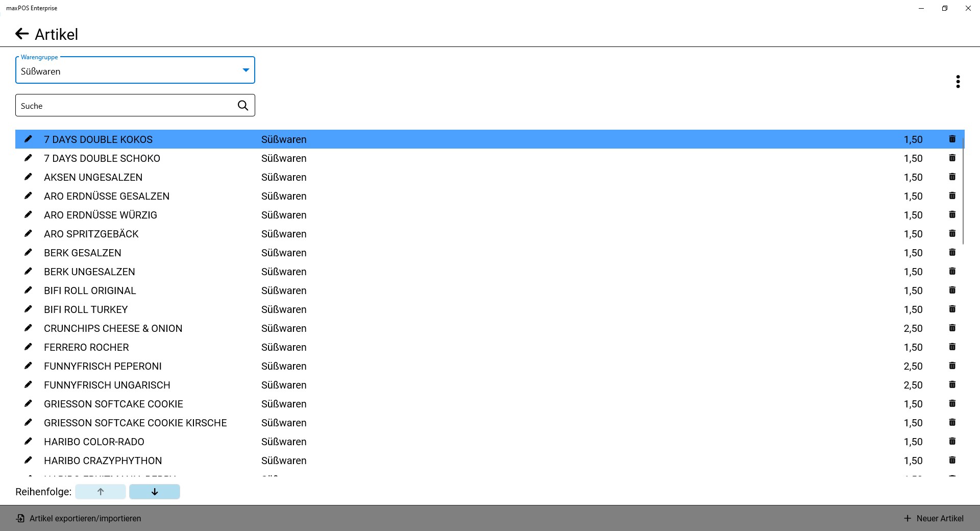Image resolution: width=980 pixels, height=531 pixels.
Task: Edit the 7 DAYS DOUBLE KOKOS article
Action: [28, 139]
